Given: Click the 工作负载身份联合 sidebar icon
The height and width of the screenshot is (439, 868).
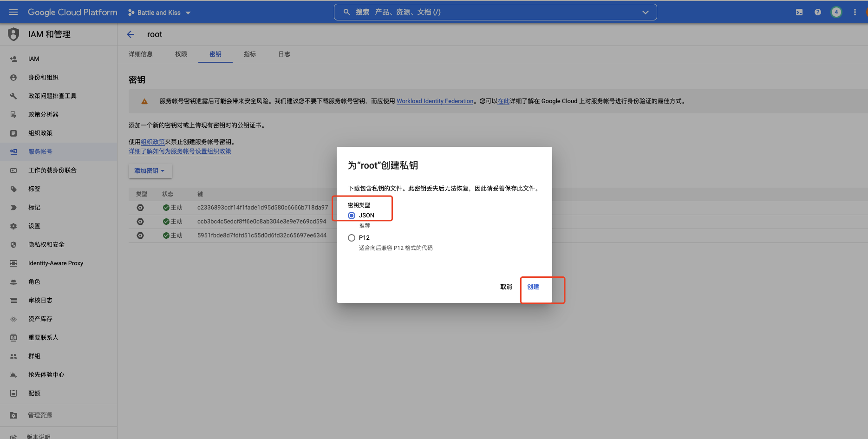Looking at the screenshot, I should pos(13,170).
